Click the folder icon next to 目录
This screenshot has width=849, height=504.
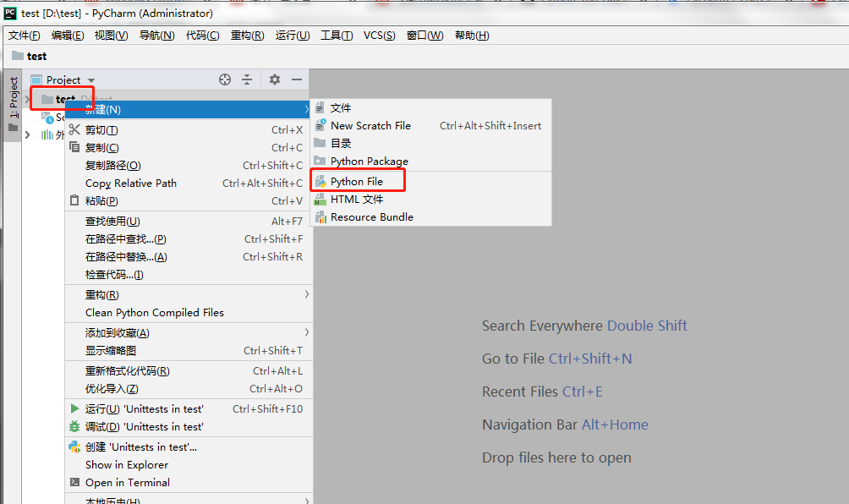point(320,143)
